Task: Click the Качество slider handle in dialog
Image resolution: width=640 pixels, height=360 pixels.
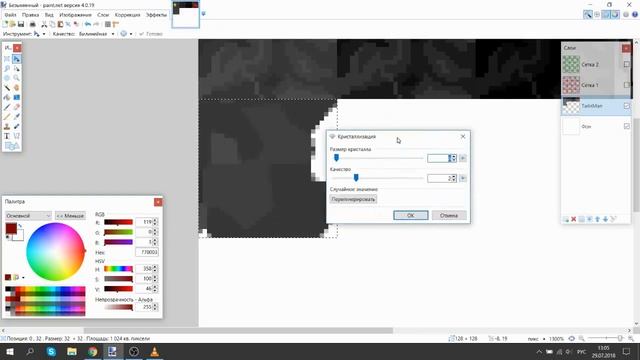Action: click(x=356, y=178)
